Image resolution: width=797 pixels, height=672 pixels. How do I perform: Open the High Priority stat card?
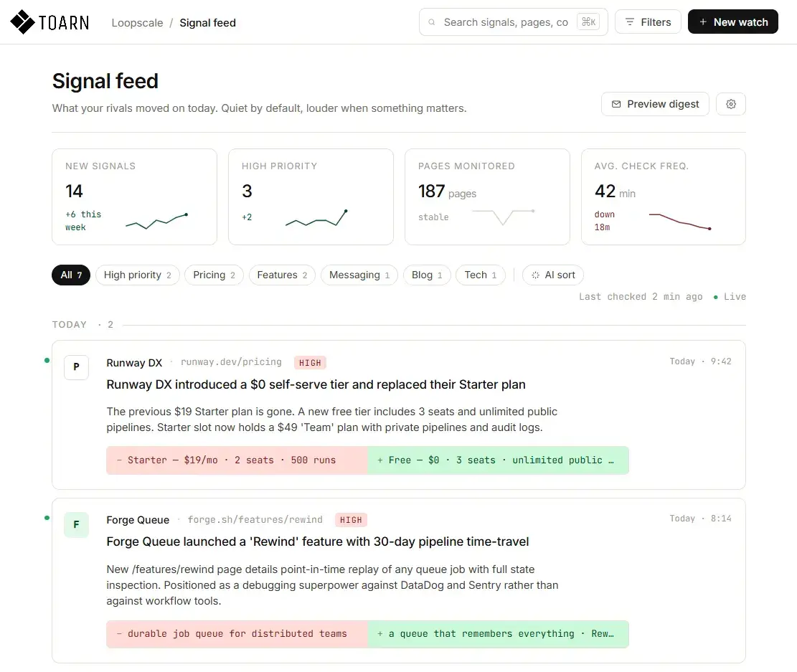[311, 197]
